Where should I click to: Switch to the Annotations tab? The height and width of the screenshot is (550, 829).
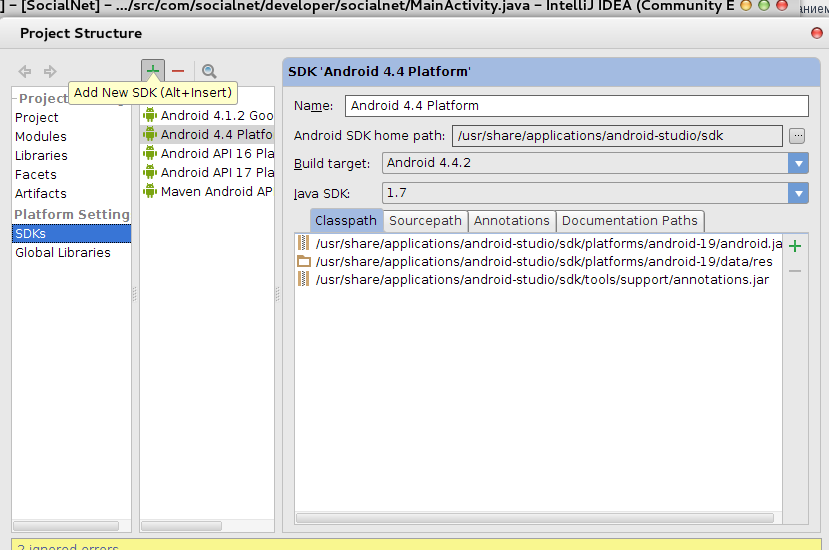tap(511, 221)
